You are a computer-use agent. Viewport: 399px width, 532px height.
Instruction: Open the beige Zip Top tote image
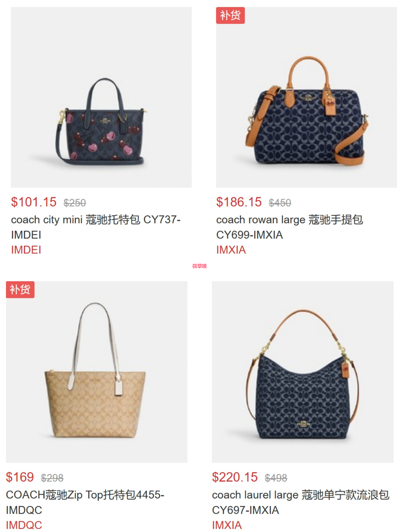point(96,372)
